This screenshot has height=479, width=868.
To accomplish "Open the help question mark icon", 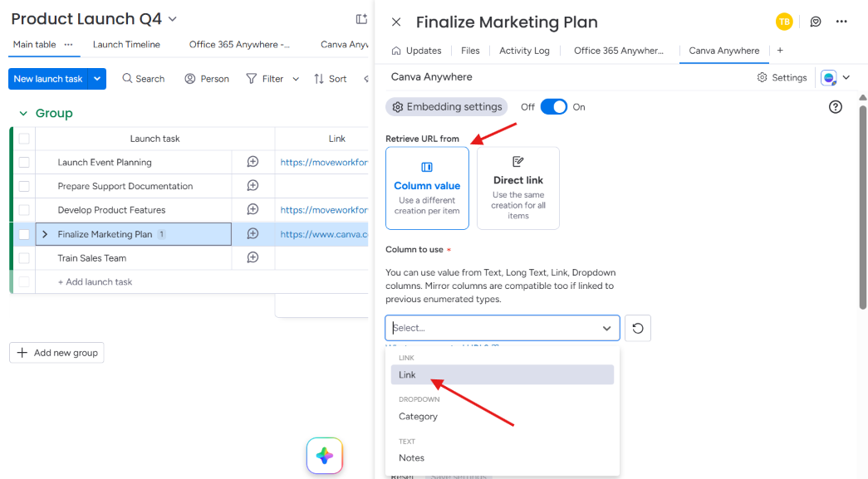I will click(836, 107).
